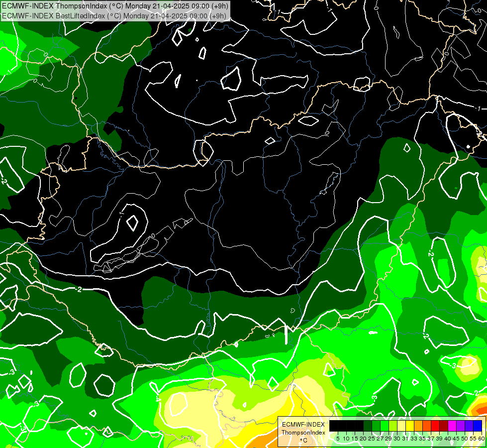Select the dark red 39–40 legend swatch

coord(444,426)
